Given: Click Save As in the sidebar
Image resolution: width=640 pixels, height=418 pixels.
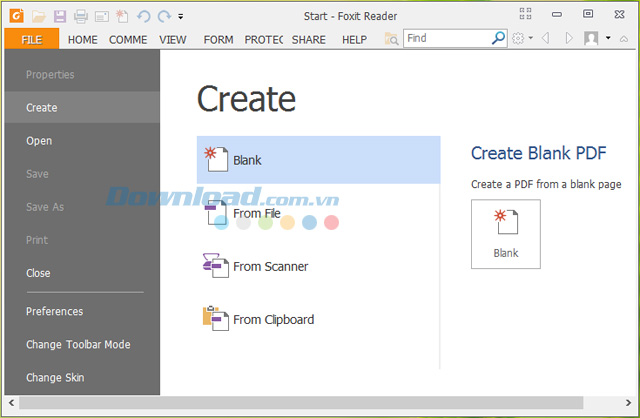Looking at the screenshot, I should click(x=45, y=207).
